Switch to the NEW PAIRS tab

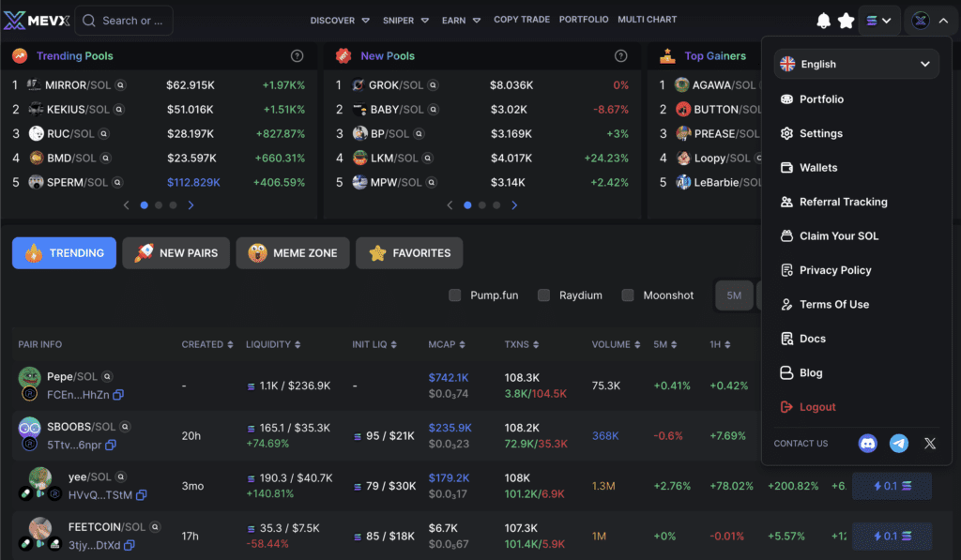[x=175, y=253]
